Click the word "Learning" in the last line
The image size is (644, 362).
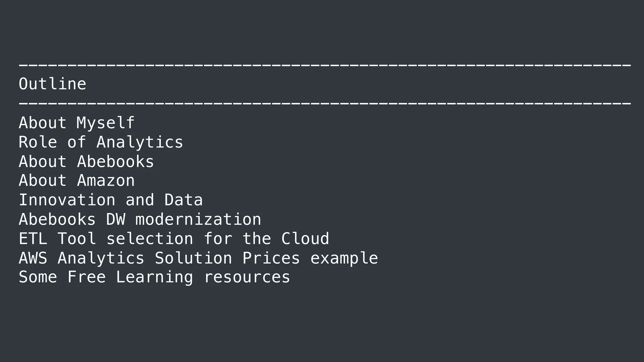(x=154, y=277)
